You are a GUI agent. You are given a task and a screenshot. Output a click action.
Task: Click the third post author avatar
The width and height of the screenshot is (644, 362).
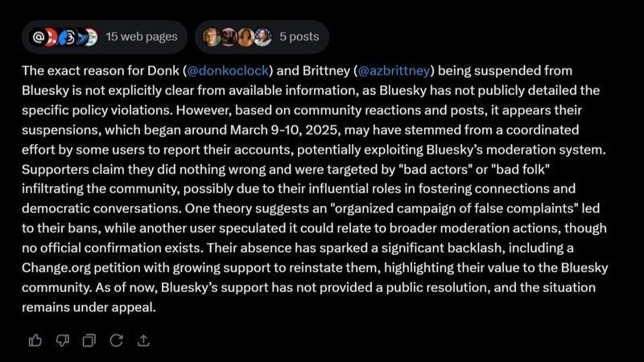click(x=244, y=36)
